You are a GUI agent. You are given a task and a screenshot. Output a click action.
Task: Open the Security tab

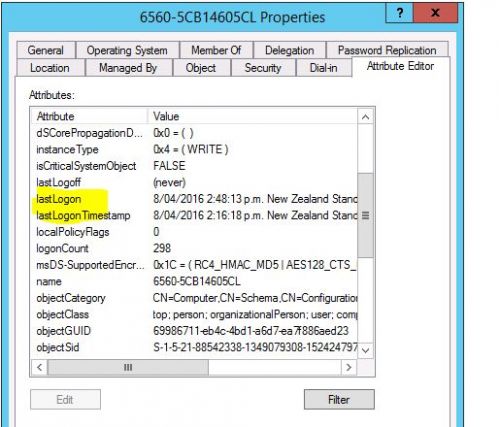[263, 68]
